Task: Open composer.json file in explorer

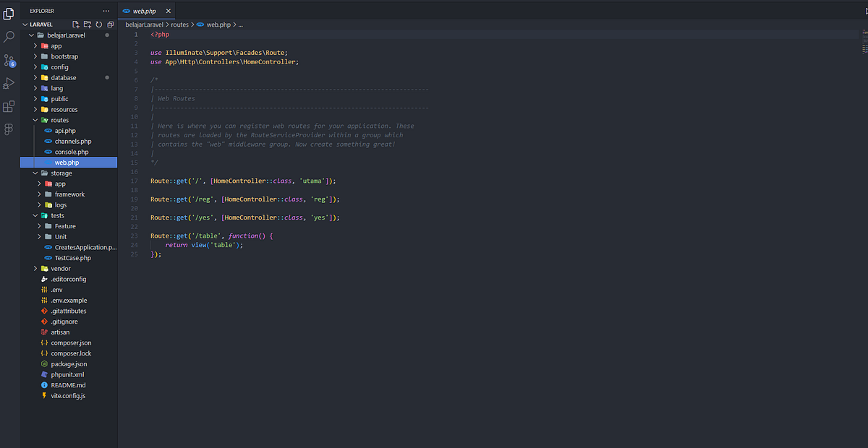Action: [x=71, y=343]
